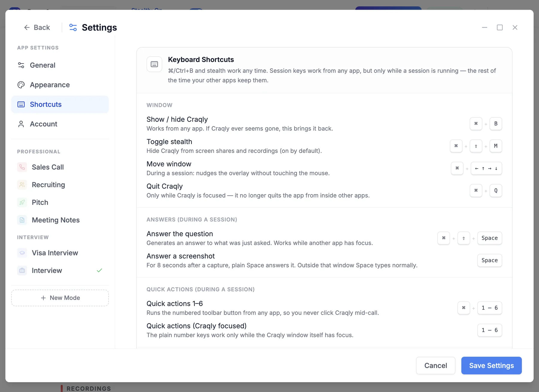Click the command key in Move window shortcut
This screenshot has width=539, height=392.
pyautogui.click(x=457, y=168)
